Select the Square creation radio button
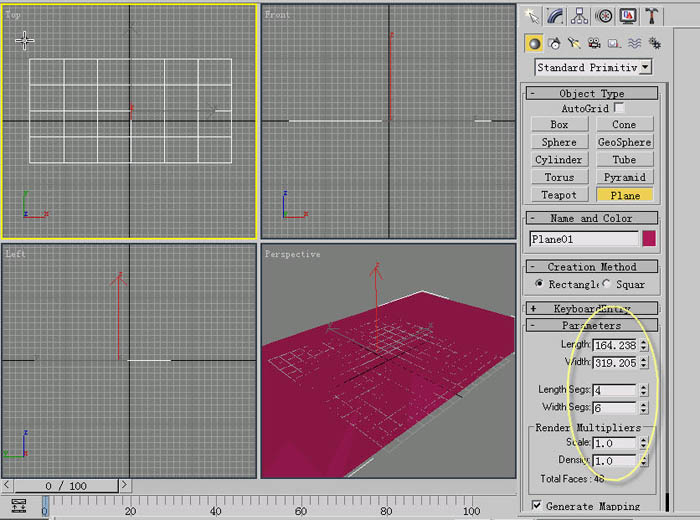This screenshot has width=700, height=520. [x=606, y=284]
